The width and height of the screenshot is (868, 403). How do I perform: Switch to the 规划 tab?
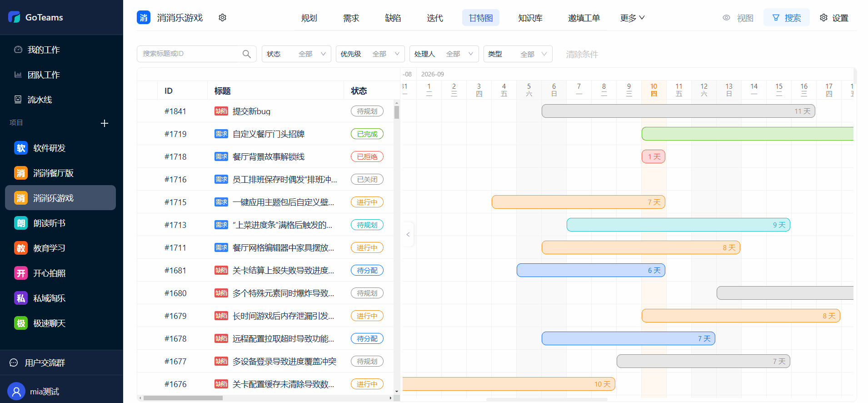point(309,18)
